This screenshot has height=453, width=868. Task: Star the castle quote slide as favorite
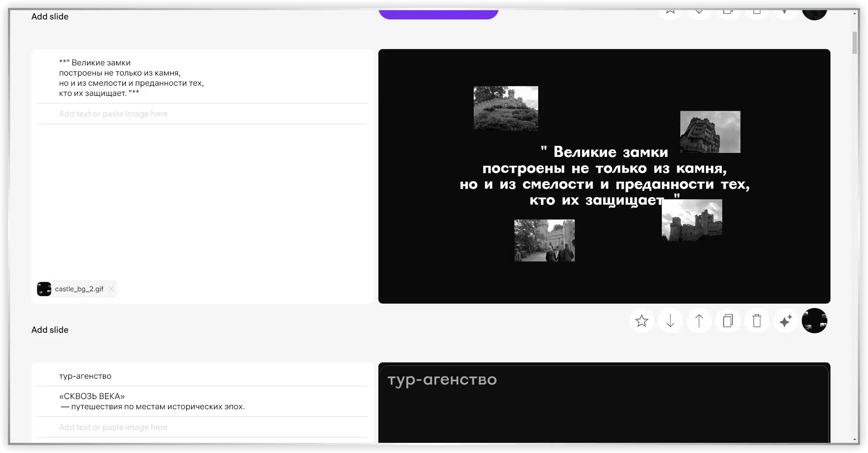(x=642, y=321)
